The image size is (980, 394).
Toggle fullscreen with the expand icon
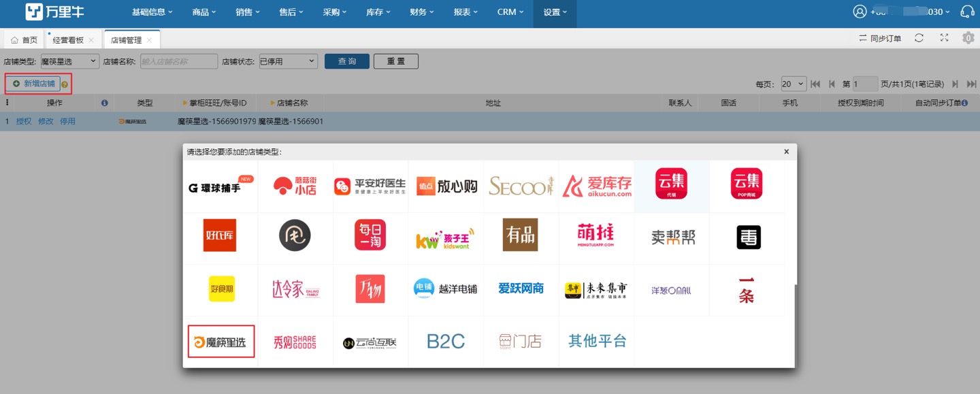[944, 38]
